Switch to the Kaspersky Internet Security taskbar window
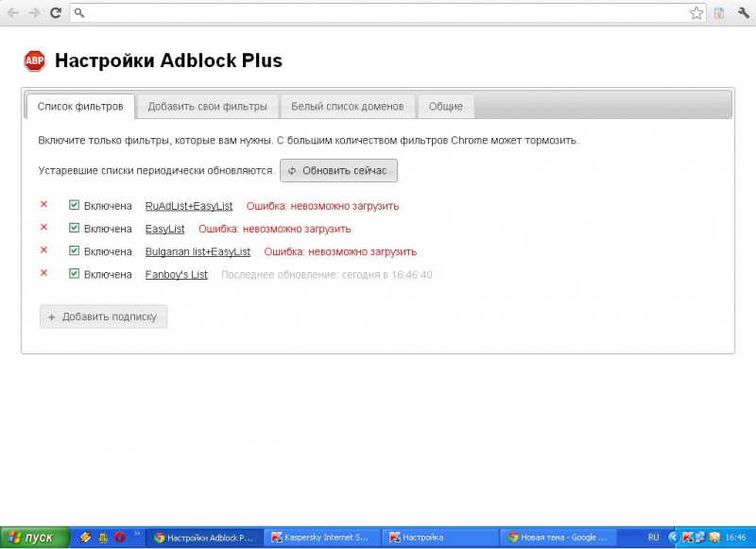756x549 pixels. point(322,538)
